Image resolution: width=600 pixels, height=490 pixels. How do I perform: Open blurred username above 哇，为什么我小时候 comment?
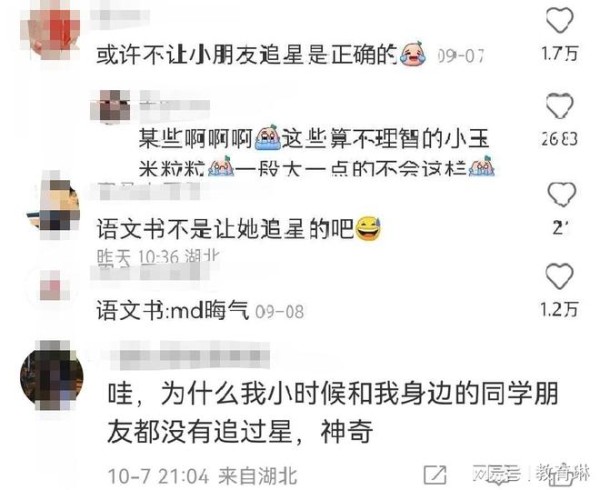click(190, 356)
